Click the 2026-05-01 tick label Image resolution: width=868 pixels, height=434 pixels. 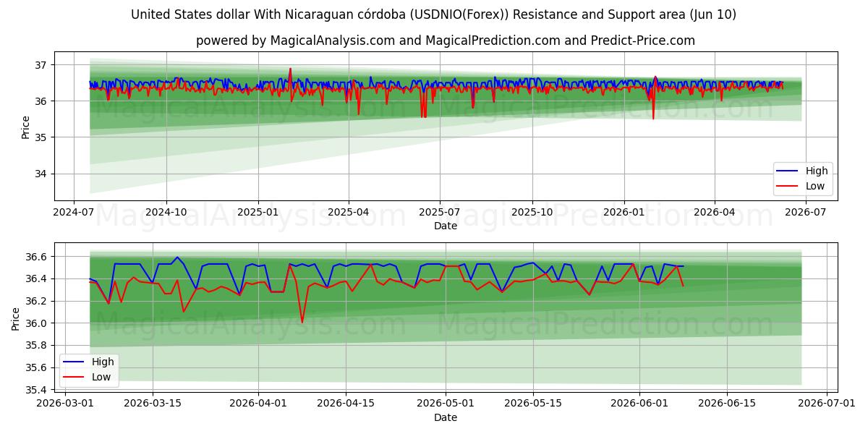(x=446, y=404)
